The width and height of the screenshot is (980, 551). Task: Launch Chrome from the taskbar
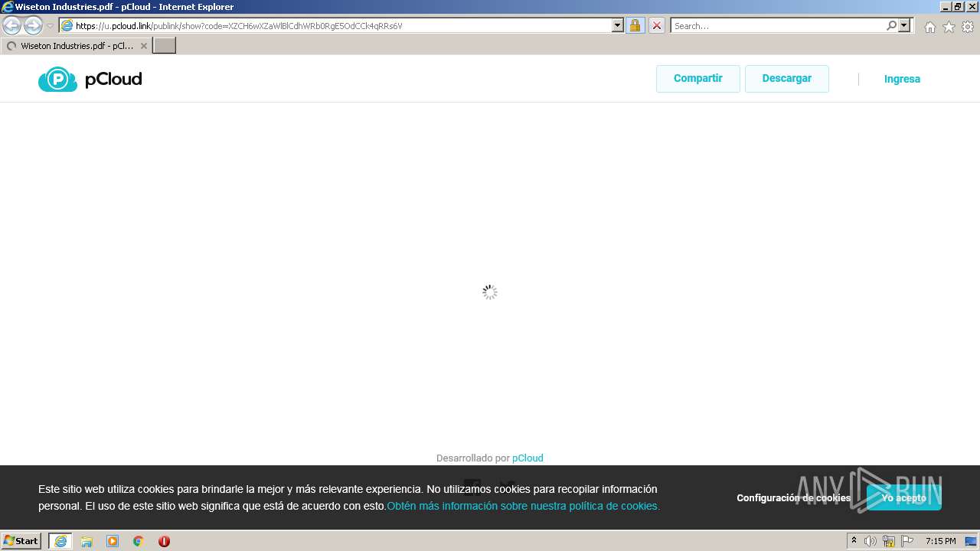pyautogui.click(x=139, y=541)
